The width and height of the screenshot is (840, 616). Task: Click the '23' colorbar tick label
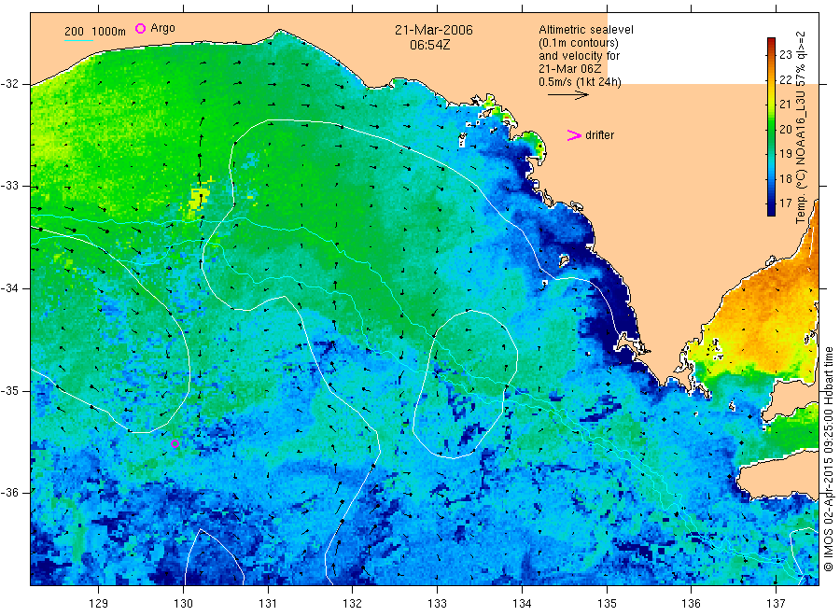785,55
